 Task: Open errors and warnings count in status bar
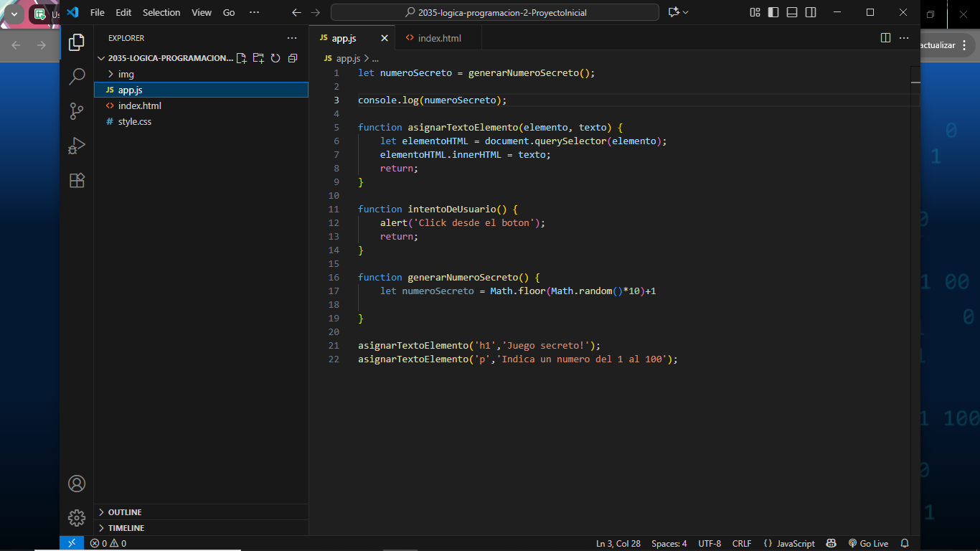pyautogui.click(x=108, y=543)
